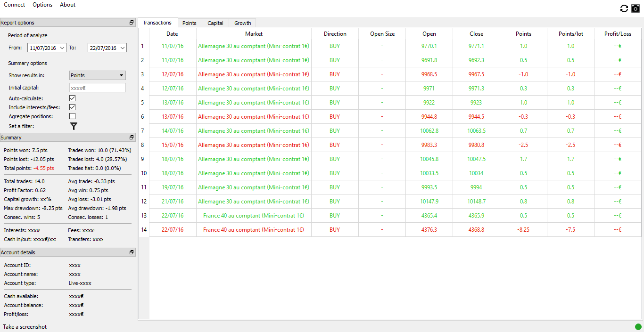Click the Points/lot column header

(571, 34)
